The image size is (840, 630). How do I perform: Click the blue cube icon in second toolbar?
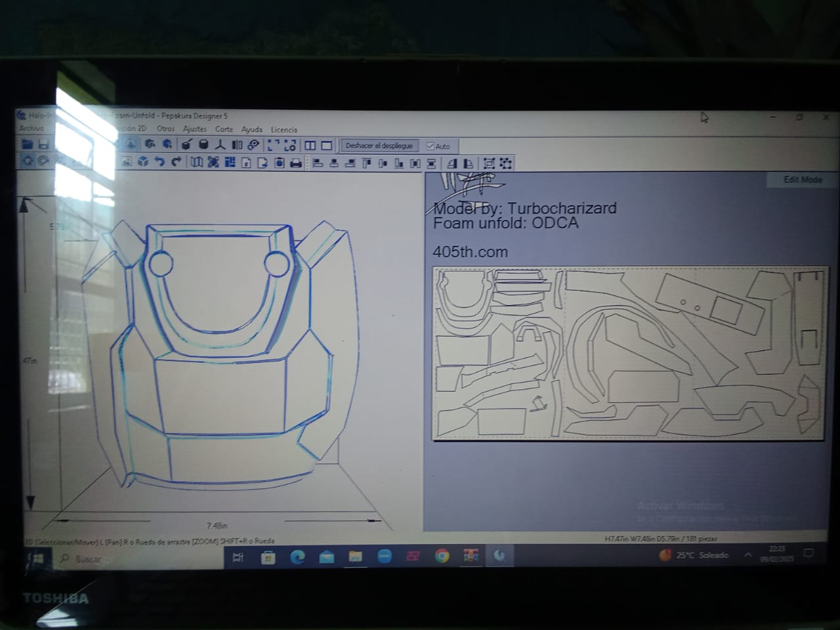point(143,162)
